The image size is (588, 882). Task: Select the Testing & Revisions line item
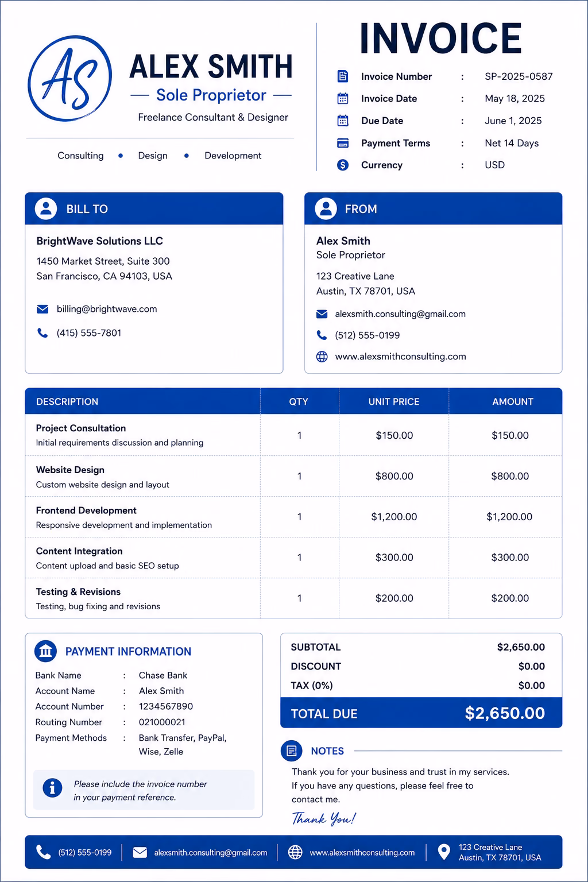pyautogui.click(x=293, y=598)
